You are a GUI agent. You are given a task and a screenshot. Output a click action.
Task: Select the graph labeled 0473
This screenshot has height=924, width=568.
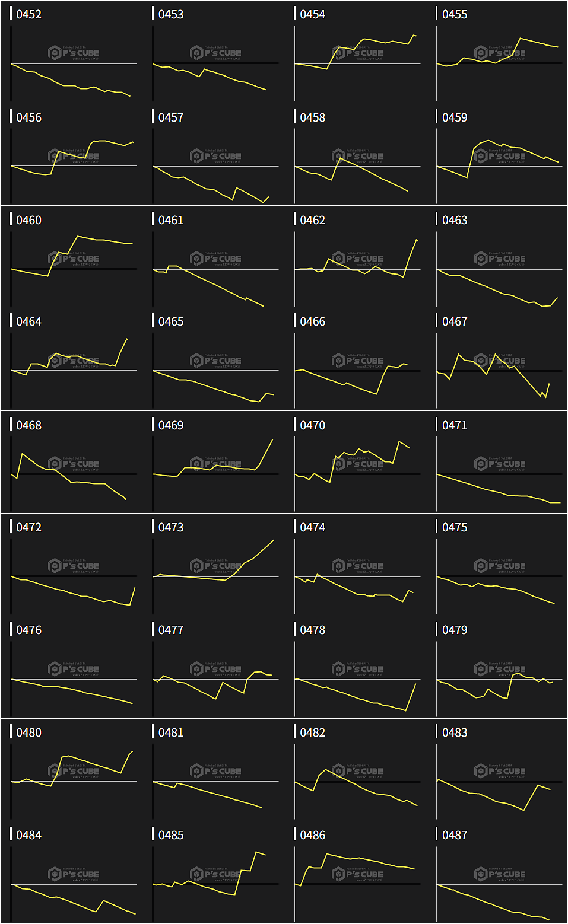click(x=213, y=565)
